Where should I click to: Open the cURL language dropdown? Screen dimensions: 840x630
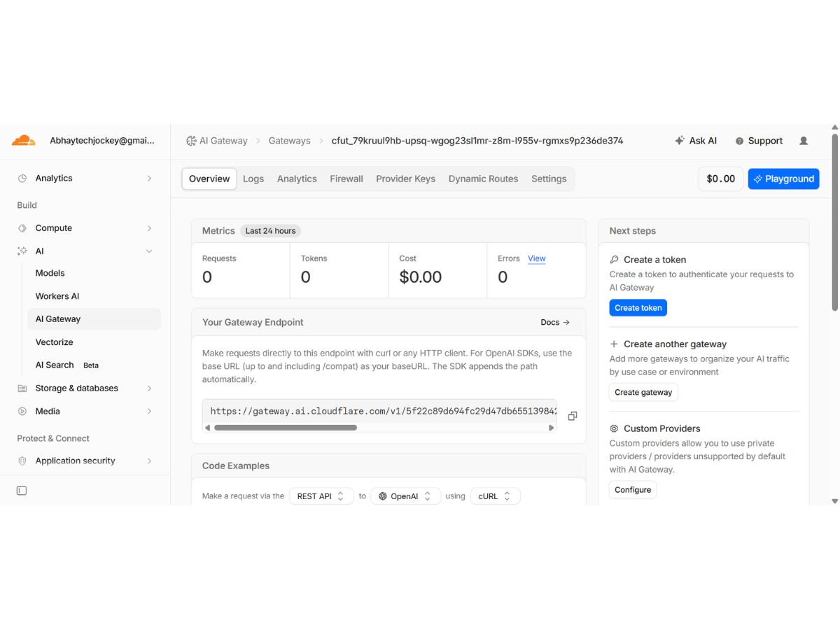point(495,496)
